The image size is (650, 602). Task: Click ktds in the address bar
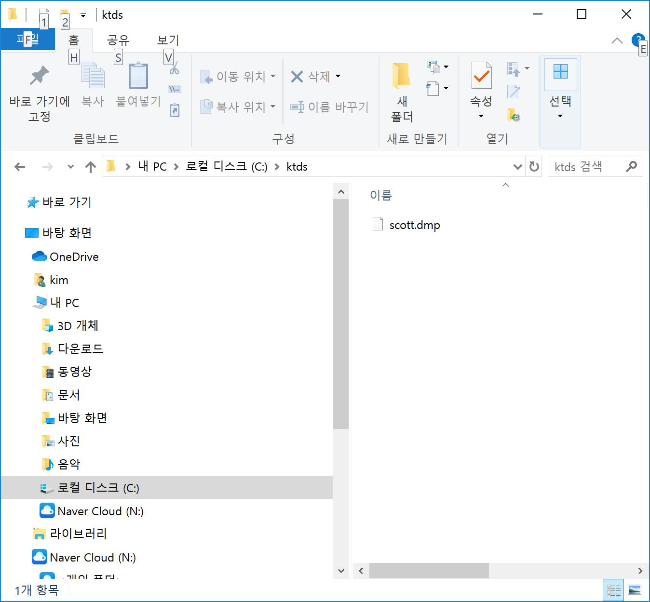pyautogui.click(x=297, y=167)
